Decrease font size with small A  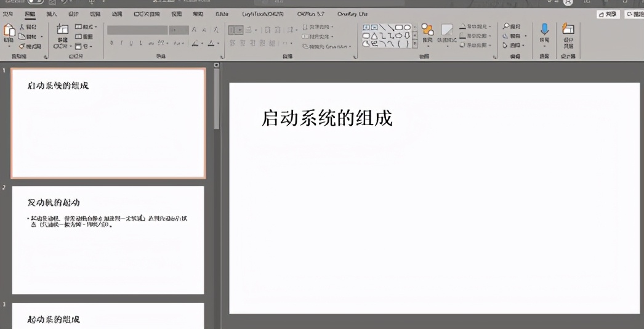coord(204,30)
